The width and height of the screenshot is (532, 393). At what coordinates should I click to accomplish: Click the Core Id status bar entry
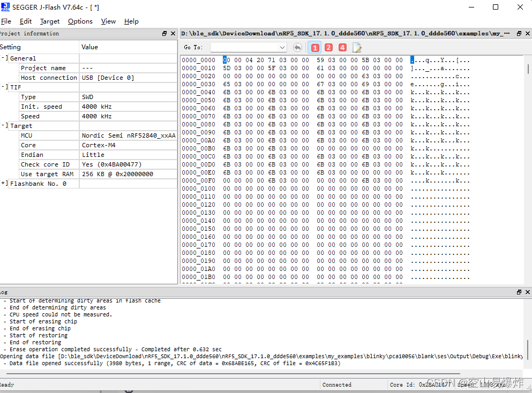pos(420,384)
